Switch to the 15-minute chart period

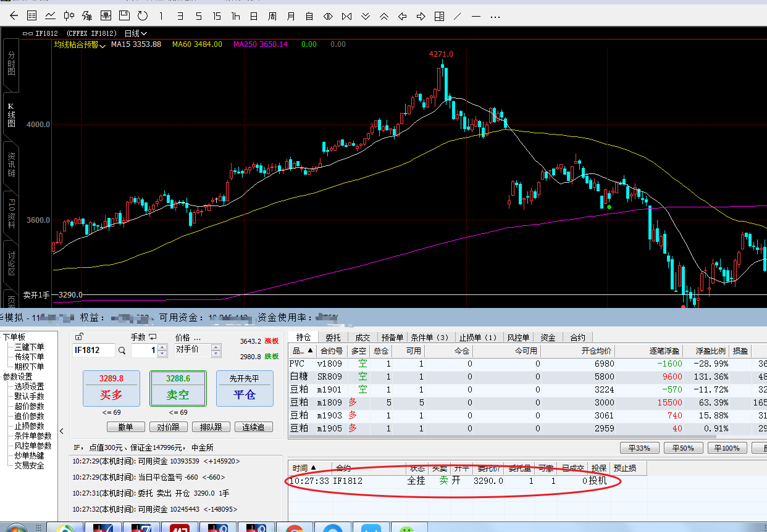[217, 15]
